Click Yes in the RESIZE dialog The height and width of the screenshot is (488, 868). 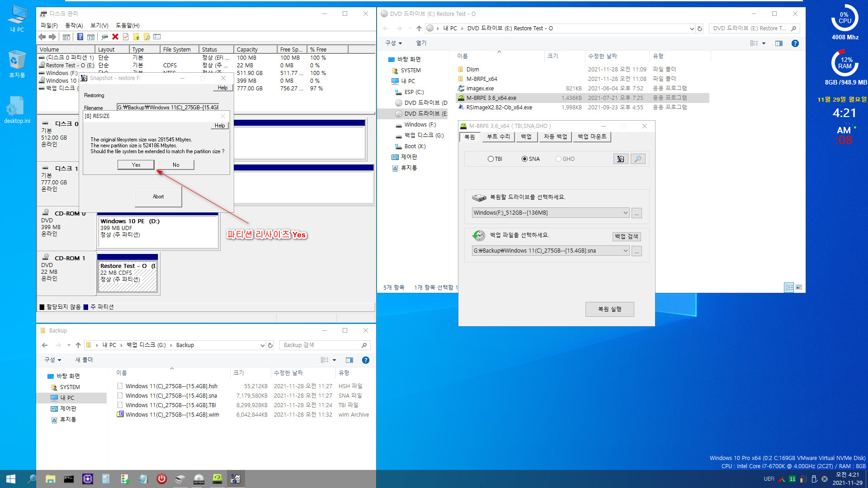pos(136,165)
